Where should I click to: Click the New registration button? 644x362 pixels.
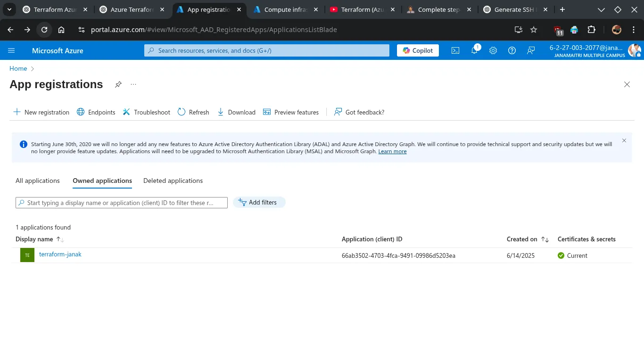tap(41, 112)
